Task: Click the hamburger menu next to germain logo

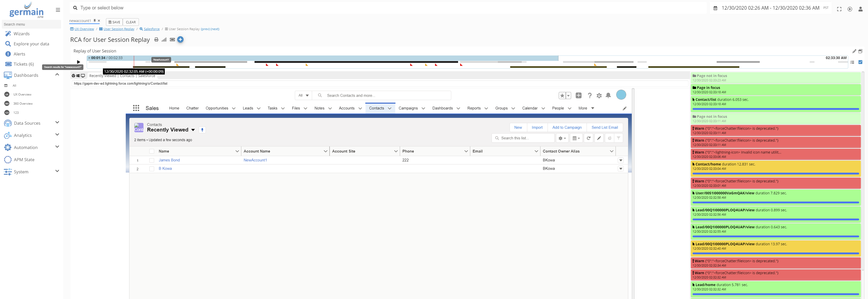Action: coord(58,10)
